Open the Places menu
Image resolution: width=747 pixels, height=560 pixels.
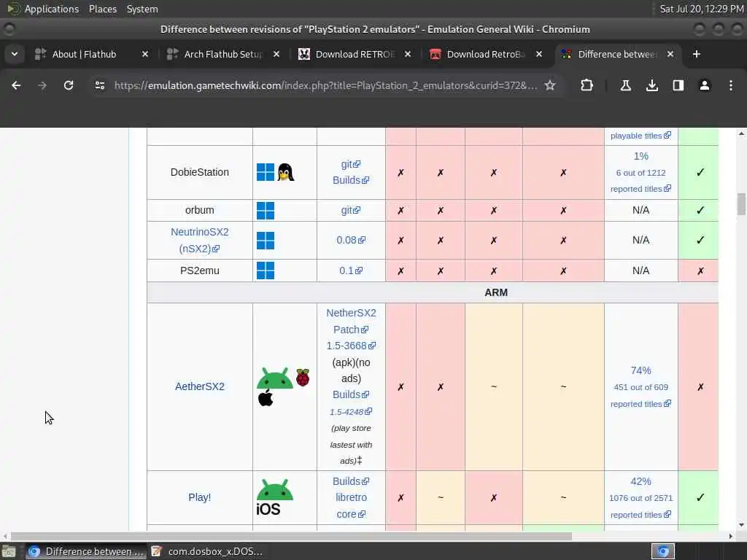pyautogui.click(x=103, y=9)
